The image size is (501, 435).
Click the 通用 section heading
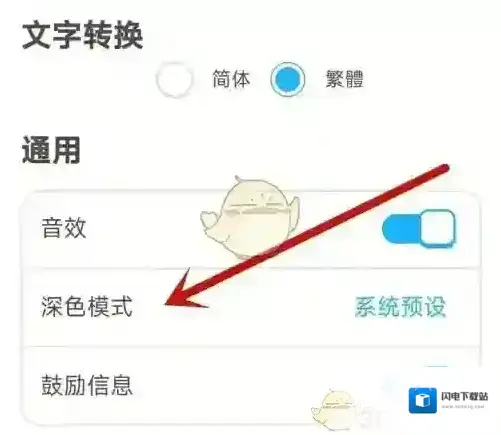(x=51, y=150)
